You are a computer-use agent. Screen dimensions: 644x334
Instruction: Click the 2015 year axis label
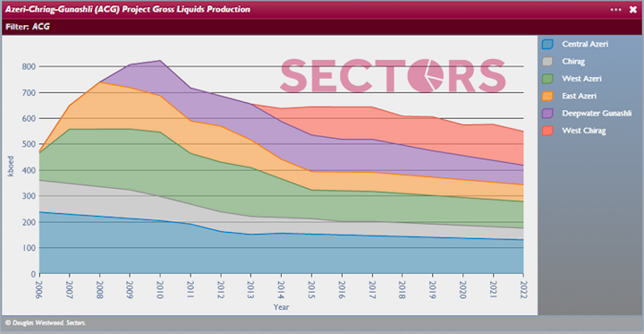312,289
